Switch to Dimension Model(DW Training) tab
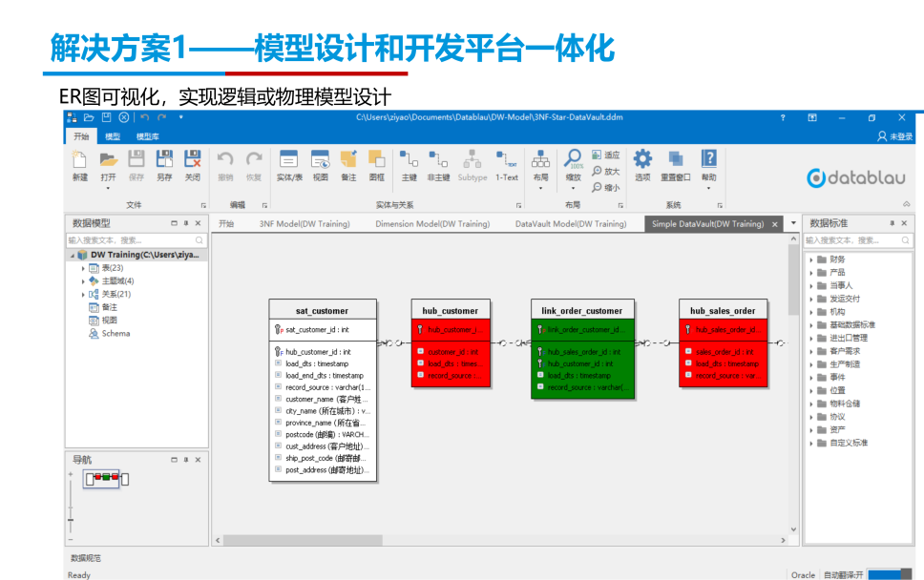Screen dimensions: 924x580 pos(432,224)
